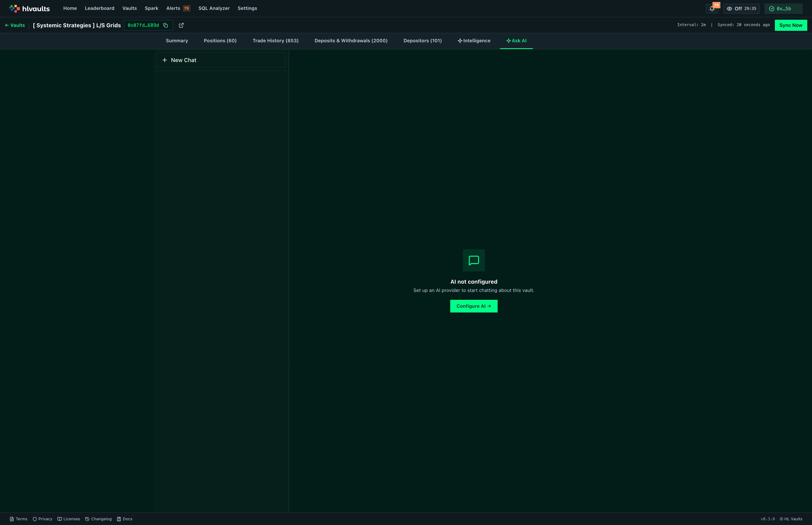Select the Ask AI tab
812x525 pixels.
(x=516, y=40)
